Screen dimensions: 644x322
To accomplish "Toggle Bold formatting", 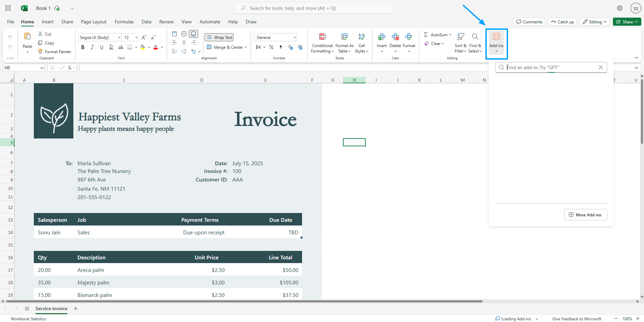I will (x=83, y=47).
